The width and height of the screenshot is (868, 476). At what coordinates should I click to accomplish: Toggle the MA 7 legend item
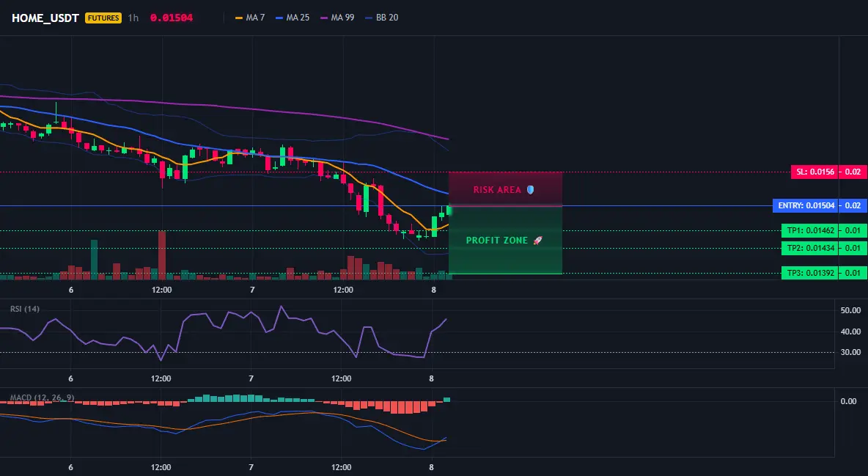[x=250, y=18]
